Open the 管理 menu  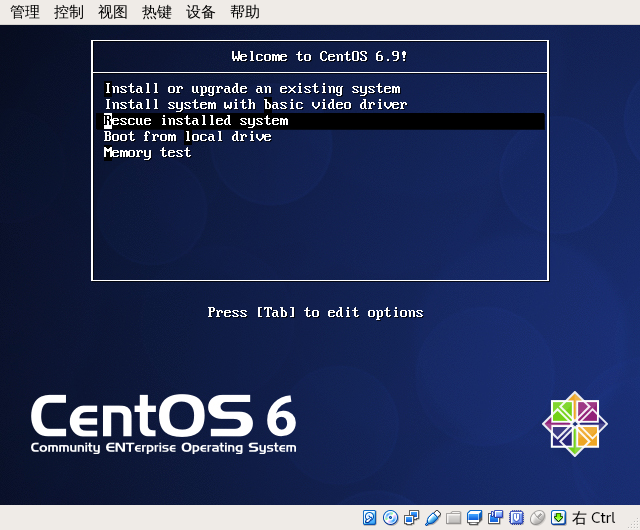pyautogui.click(x=25, y=12)
